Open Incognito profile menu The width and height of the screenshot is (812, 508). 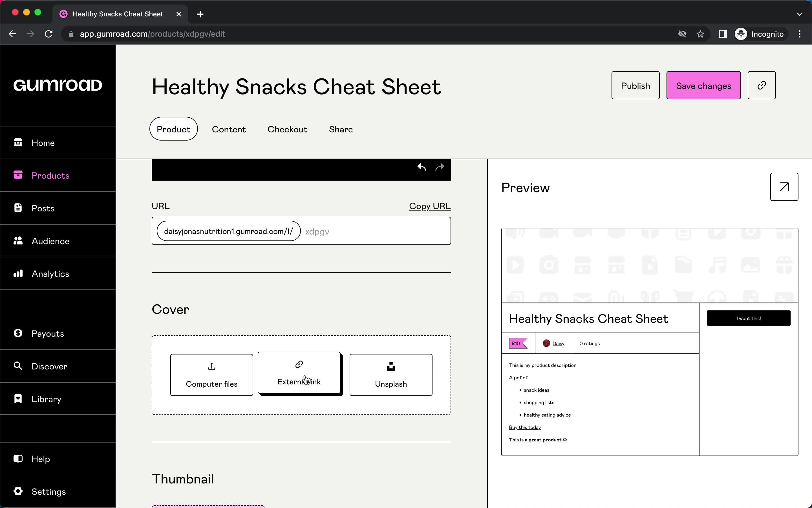tap(760, 34)
